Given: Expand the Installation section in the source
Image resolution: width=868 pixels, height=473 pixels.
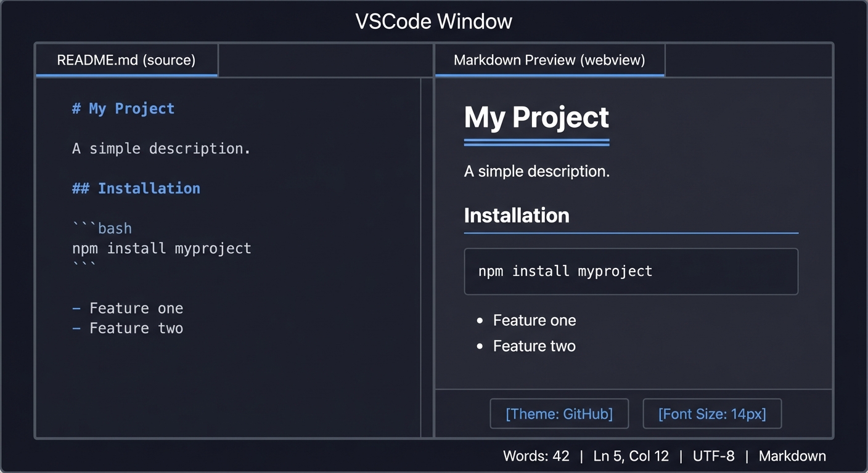Looking at the screenshot, I should tap(136, 188).
